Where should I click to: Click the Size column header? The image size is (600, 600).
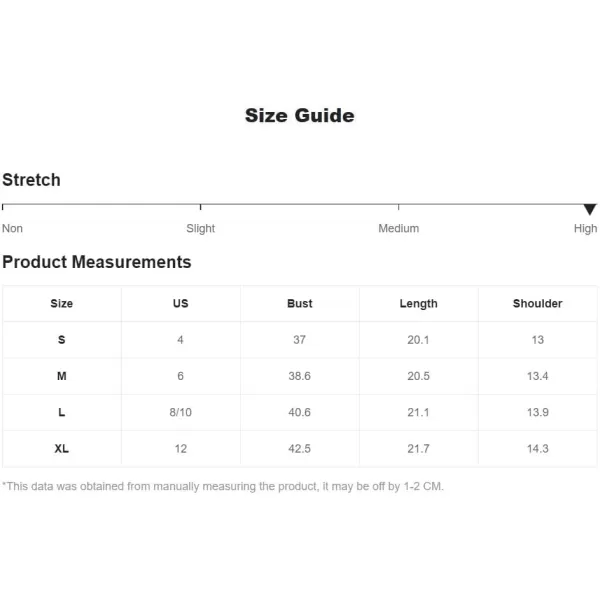62,303
